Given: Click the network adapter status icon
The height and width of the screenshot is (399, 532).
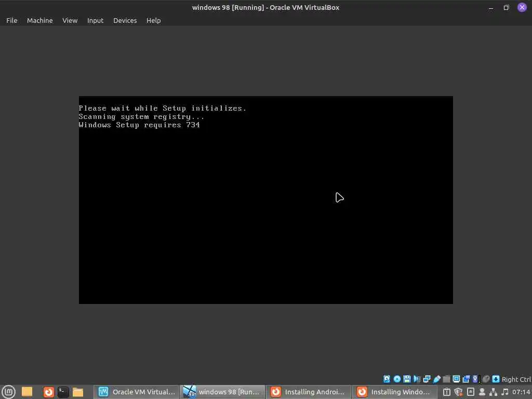Looking at the screenshot, I should coord(427,379).
